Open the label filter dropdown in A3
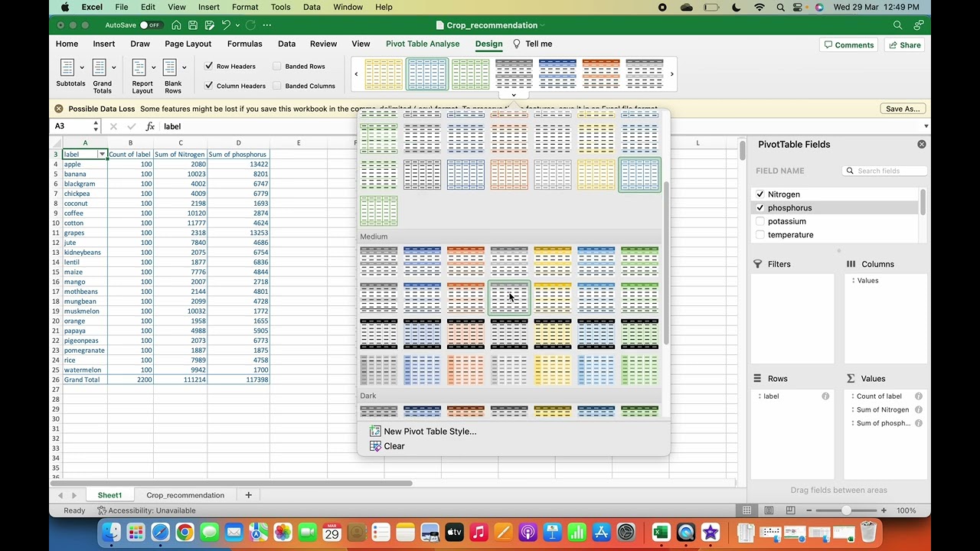This screenshot has height=551, width=980. (x=101, y=155)
